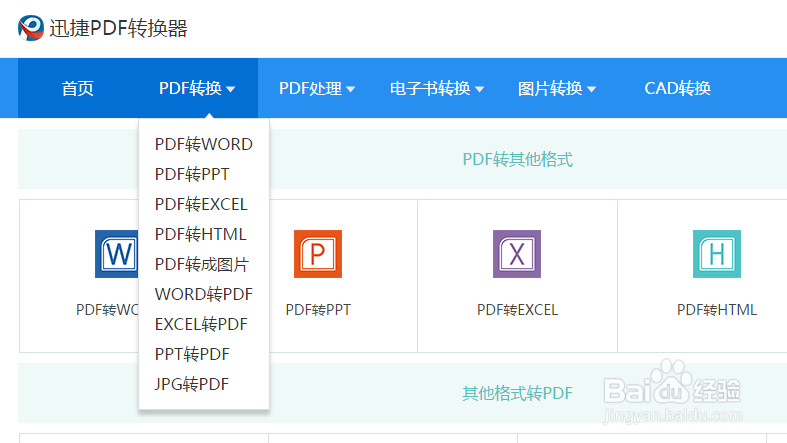The width and height of the screenshot is (787, 443).
Task: Expand the 电子书转换 dropdown menu
Action: coord(437,88)
